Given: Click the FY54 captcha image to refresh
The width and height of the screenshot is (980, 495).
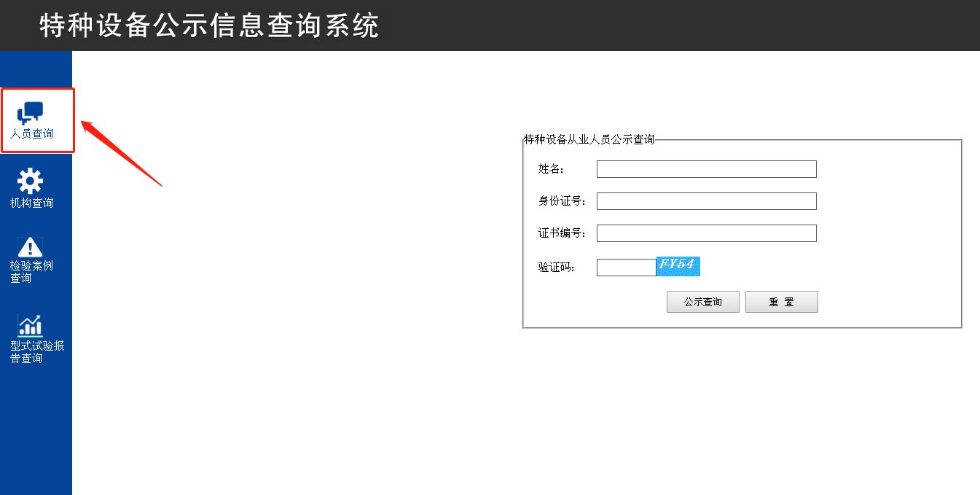Looking at the screenshot, I should [678, 266].
